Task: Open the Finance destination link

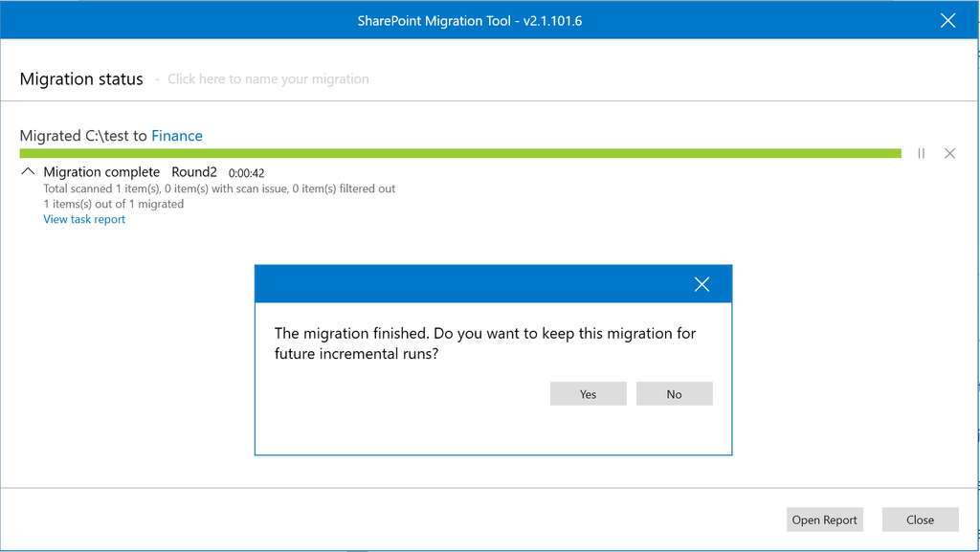Action: pyautogui.click(x=177, y=135)
